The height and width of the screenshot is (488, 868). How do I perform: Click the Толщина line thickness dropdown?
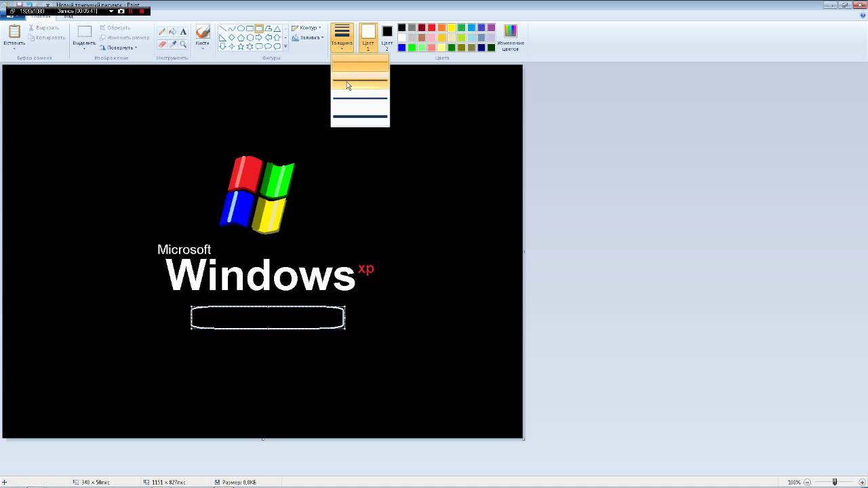pyautogui.click(x=342, y=37)
